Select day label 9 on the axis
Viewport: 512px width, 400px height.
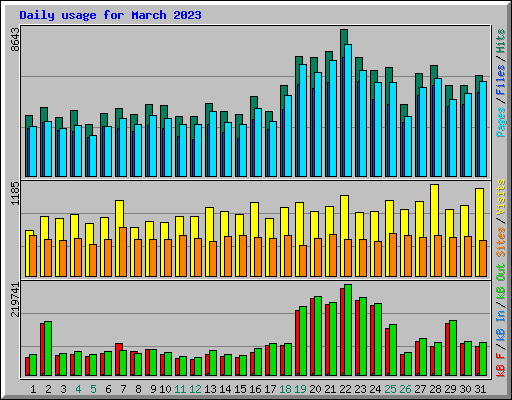pos(153,389)
